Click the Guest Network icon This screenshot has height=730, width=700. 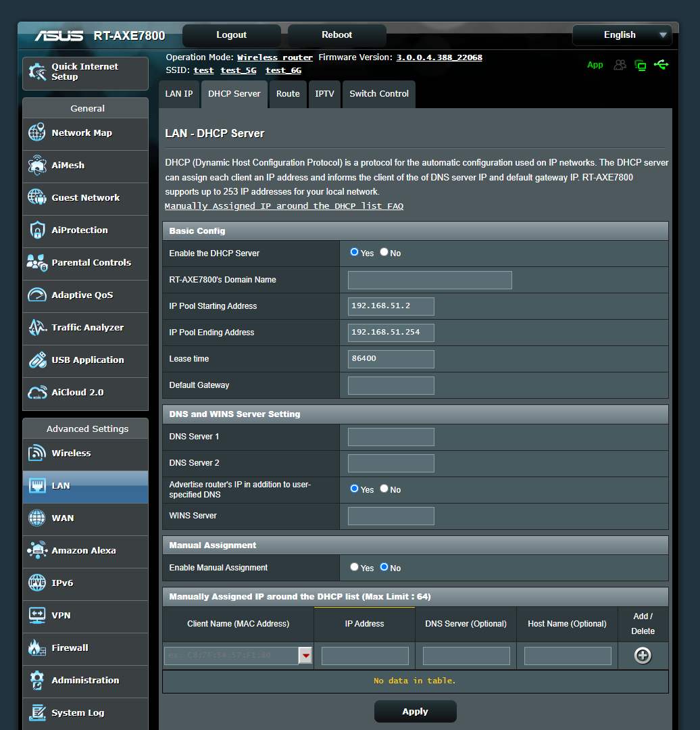click(x=37, y=197)
